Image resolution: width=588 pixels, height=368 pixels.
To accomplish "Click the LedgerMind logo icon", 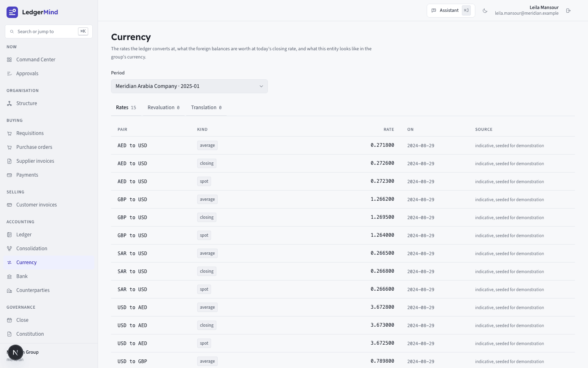I will (x=12, y=12).
